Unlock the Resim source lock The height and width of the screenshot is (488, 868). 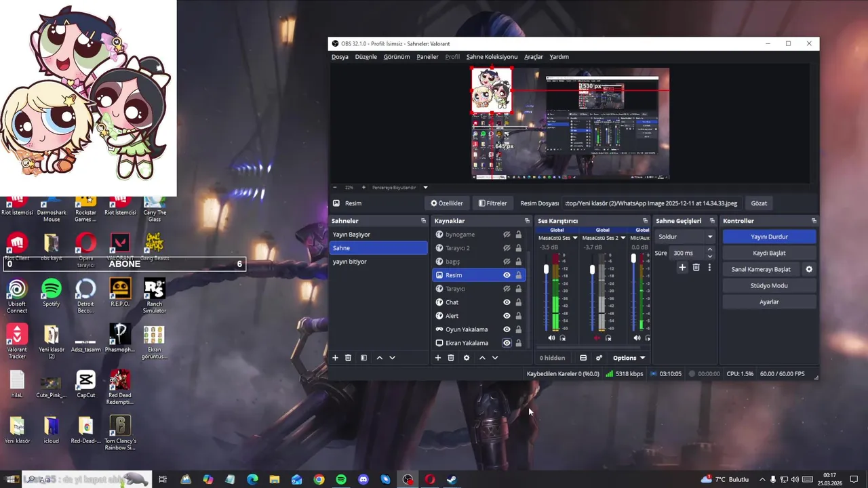[519, 275]
